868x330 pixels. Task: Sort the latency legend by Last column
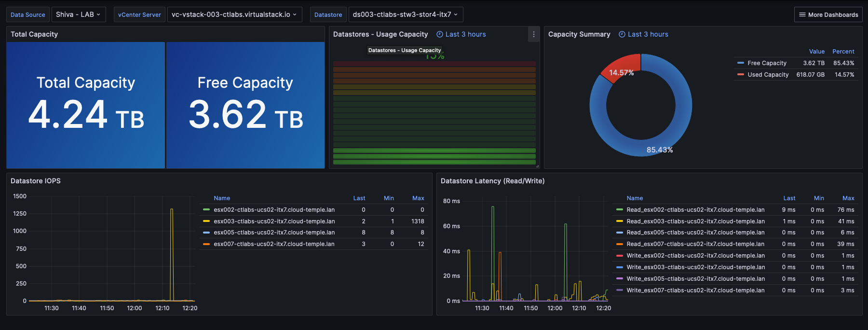pyautogui.click(x=789, y=198)
